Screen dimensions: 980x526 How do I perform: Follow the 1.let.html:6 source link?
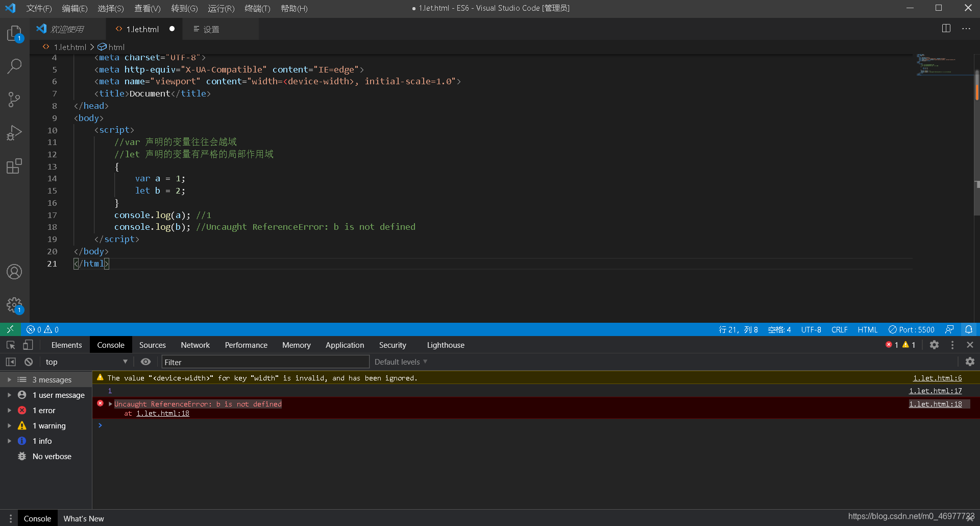pos(937,378)
